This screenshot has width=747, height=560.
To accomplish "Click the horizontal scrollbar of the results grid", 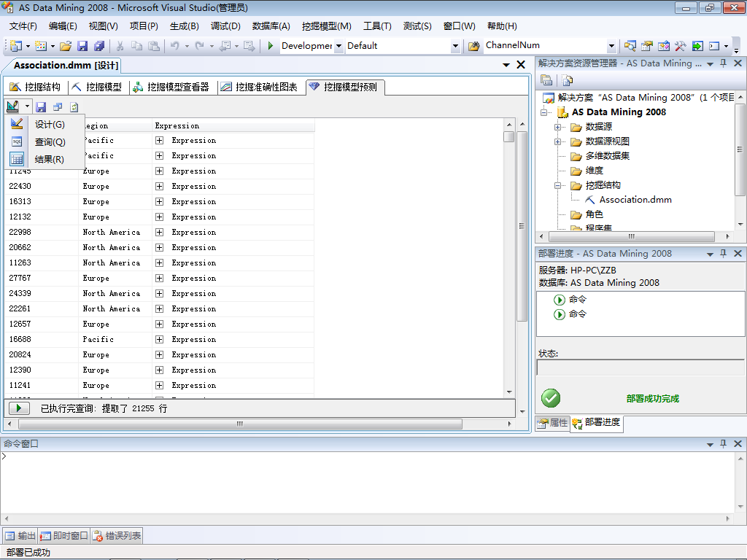I will (x=240, y=424).
